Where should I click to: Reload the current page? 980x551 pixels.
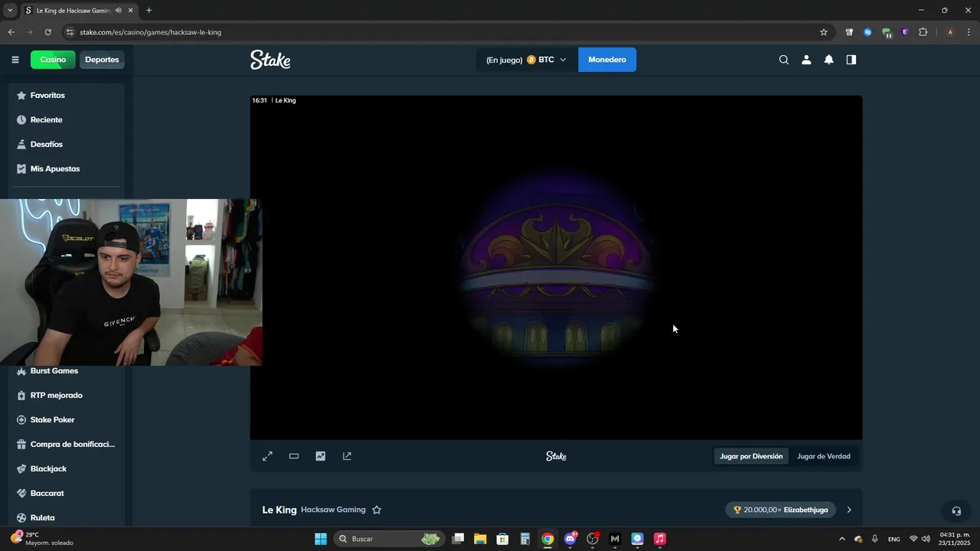tap(47, 32)
